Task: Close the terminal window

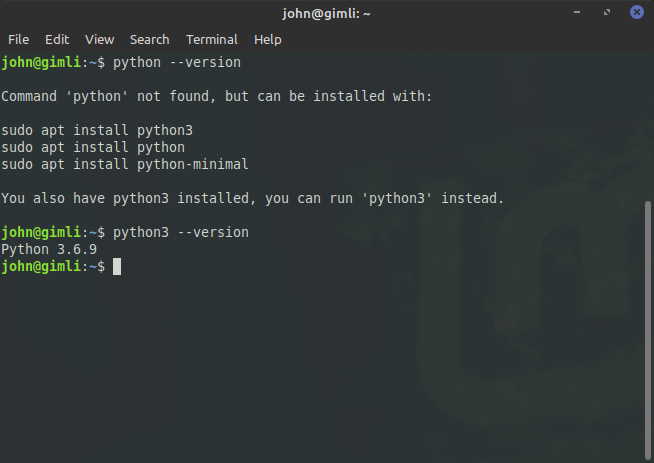Action: pyautogui.click(x=636, y=12)
